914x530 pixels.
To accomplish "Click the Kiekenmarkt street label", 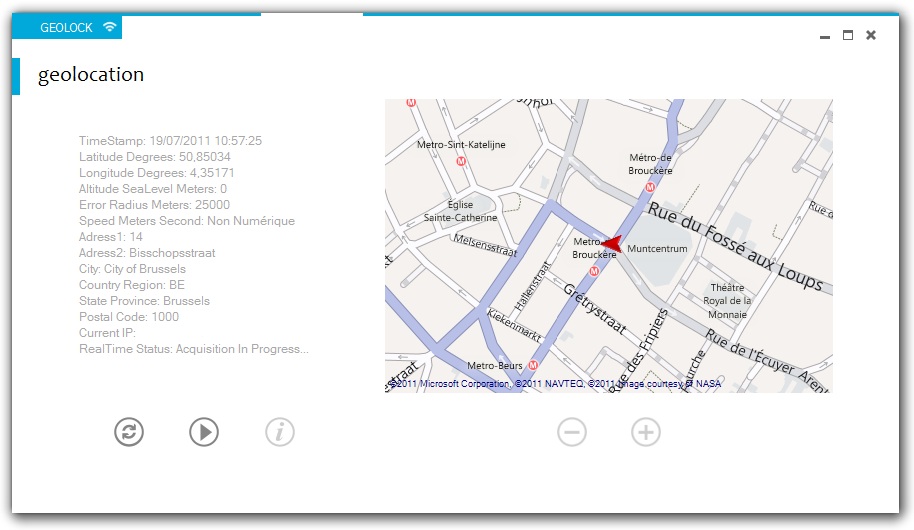I will [x=514, y=325].
